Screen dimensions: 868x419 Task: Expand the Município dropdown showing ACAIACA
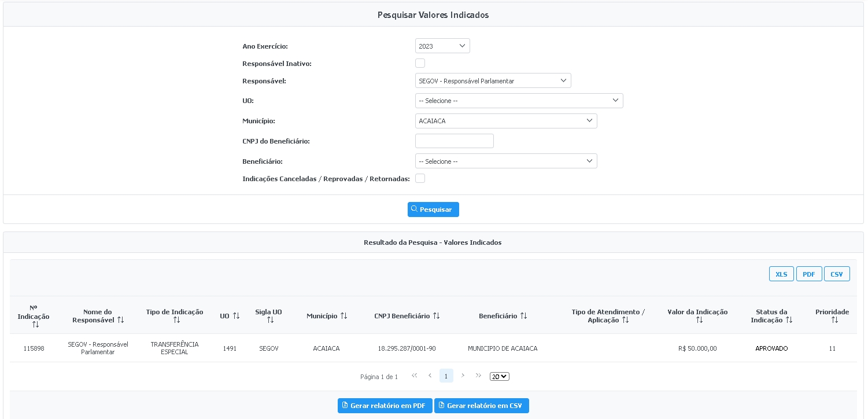click(506, 121)
